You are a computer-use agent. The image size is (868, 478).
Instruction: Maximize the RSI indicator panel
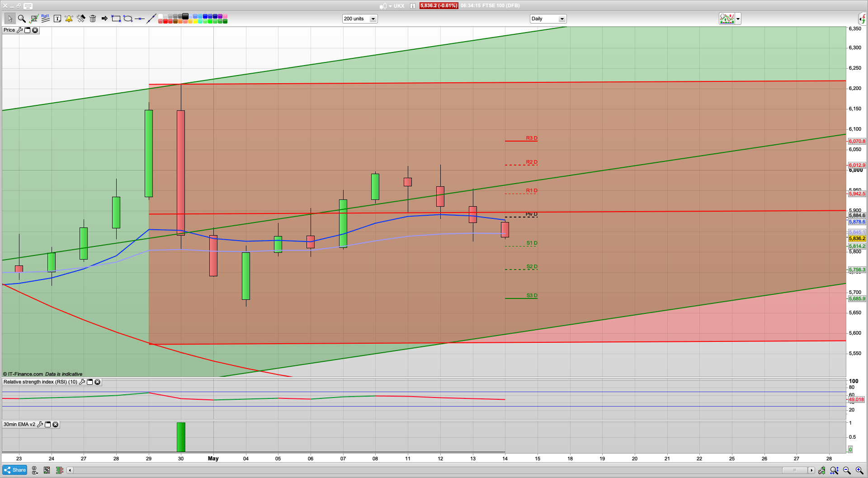(x=90, y=382)
